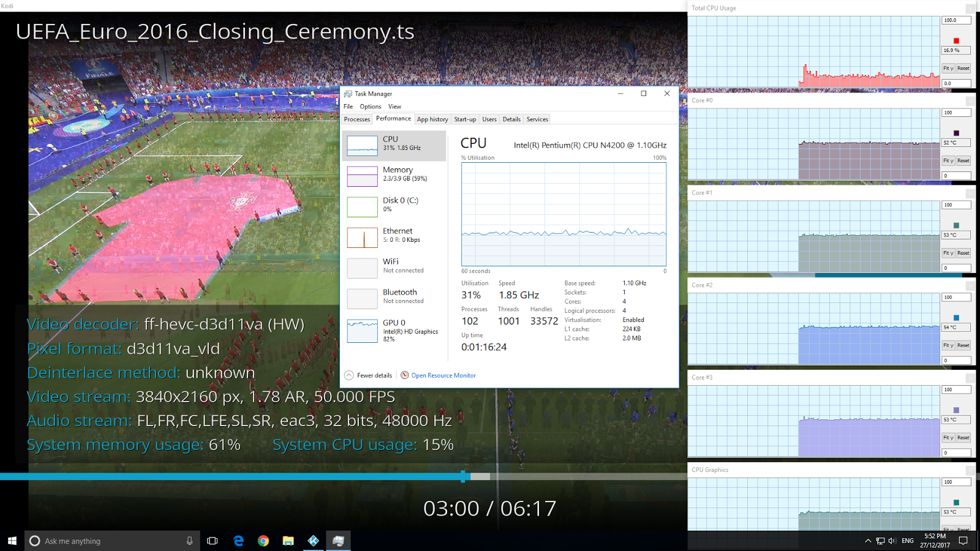Viewport: 980px width, 551px height.
Task: Reset the Core #1 graph
Action: click(963, 253)
